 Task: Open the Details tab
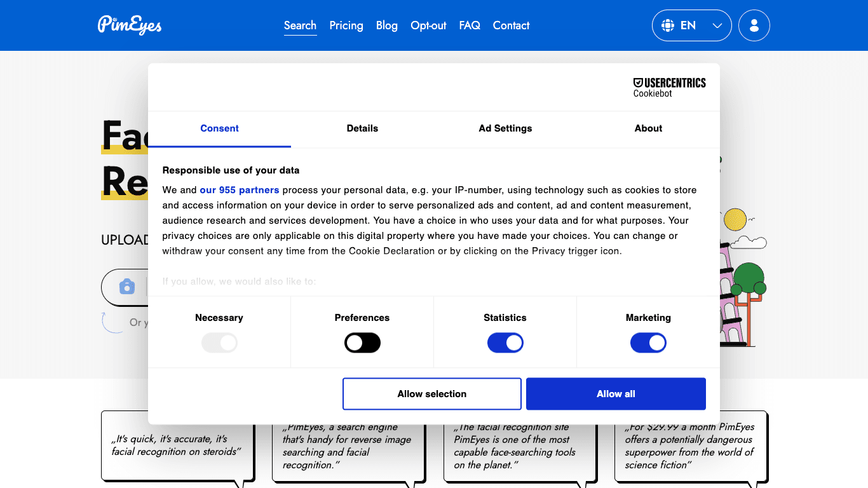click(x=362, y=128)
